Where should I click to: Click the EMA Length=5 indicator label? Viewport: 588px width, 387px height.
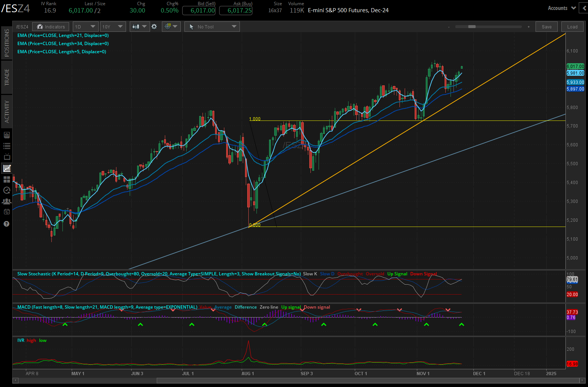pyautogui.click(x=62, y=52)
